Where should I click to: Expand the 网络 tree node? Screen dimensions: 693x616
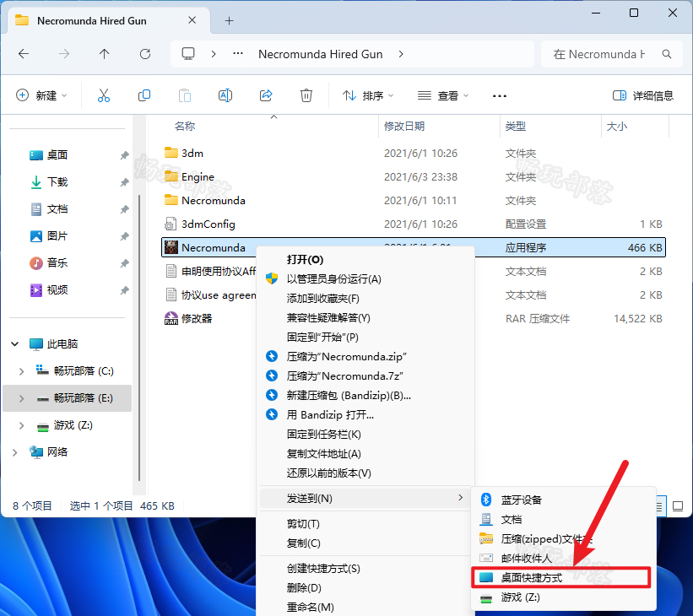15,452
